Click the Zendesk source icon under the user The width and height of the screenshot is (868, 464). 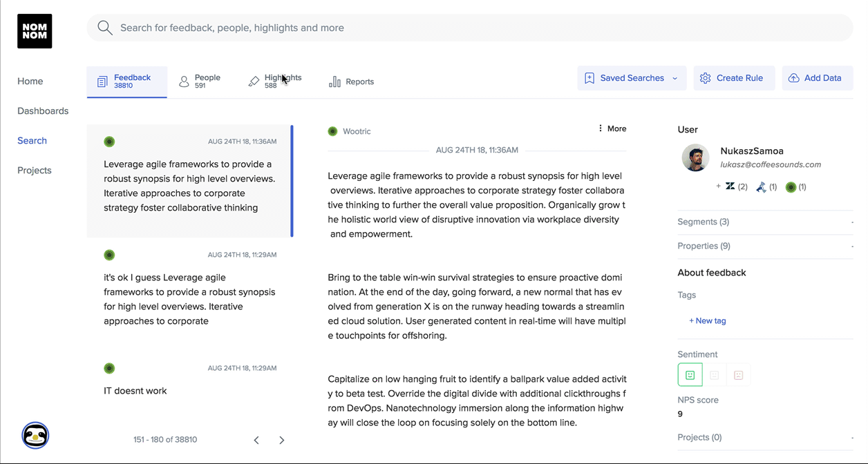click(x=730, y=186)
